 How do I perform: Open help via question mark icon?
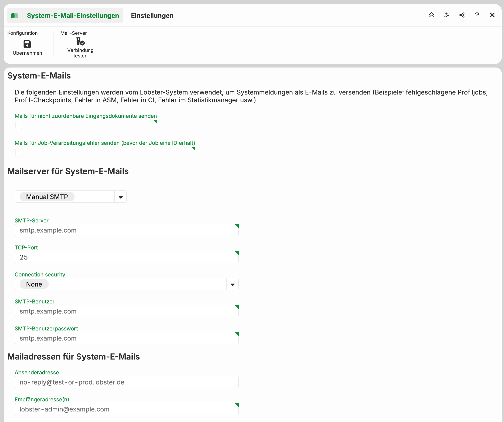click(x=477, y=15)
